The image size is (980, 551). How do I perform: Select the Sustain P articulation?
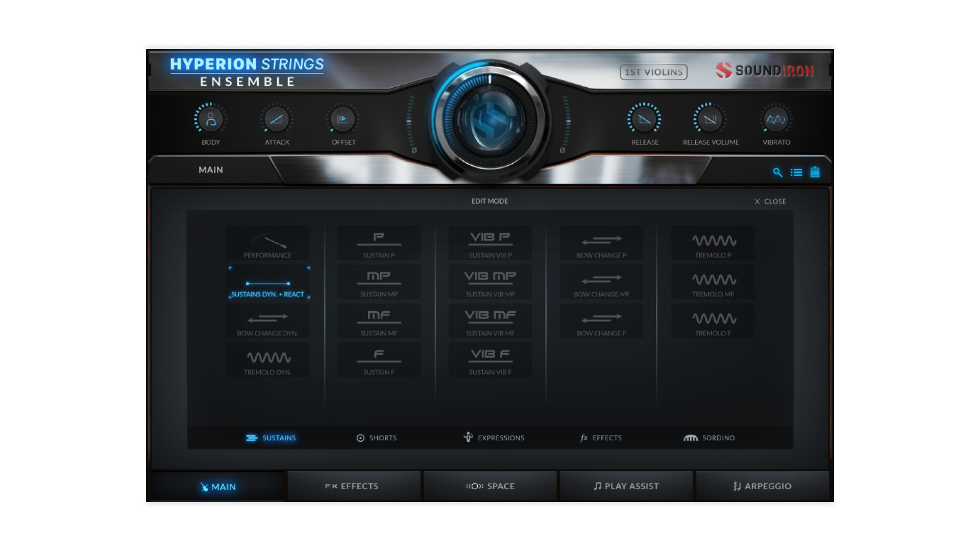coord(379,243)
